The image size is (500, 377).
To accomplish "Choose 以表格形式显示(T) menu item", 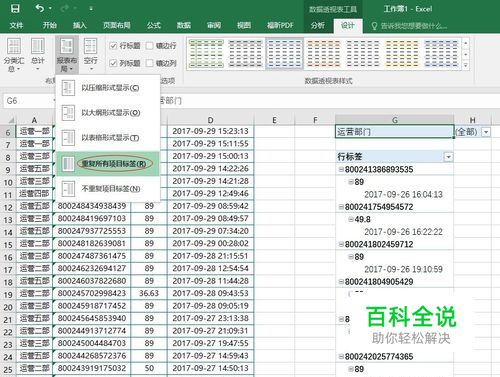I will click(108, 138).
